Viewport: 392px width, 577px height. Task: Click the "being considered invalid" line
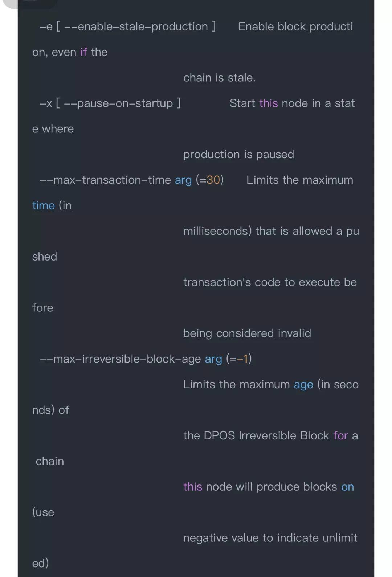(247, 333)
